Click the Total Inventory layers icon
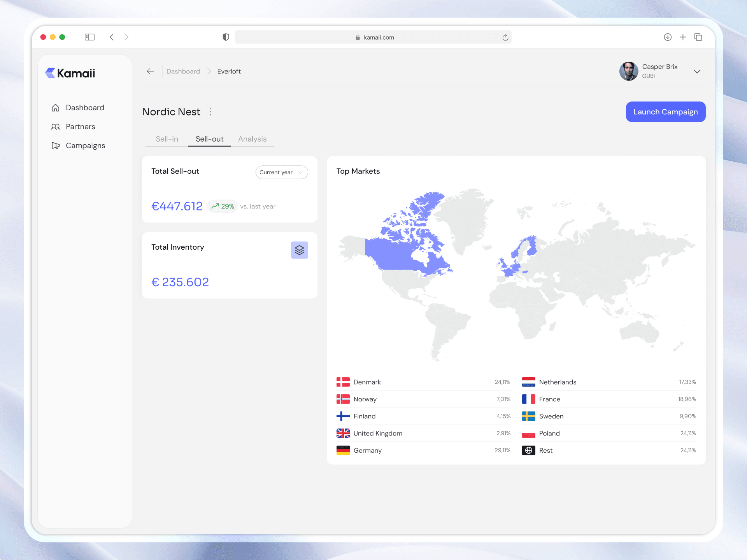 coord(299,250)
